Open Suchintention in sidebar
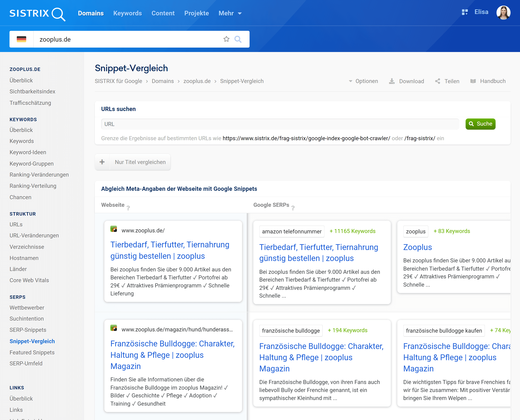Image resolution: width=520 pixels, height=420 pixels. tap(27, 319)
